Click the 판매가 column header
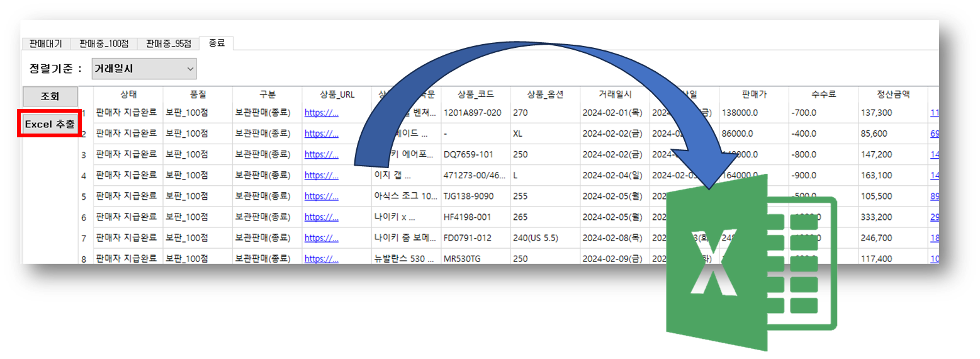 753,94
